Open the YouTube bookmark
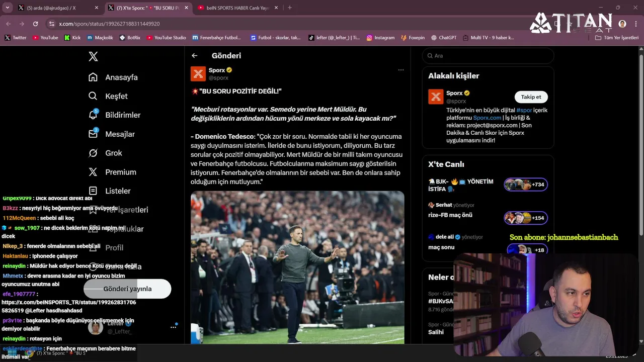Screen dimensions: 644x362 click(45, 38)
